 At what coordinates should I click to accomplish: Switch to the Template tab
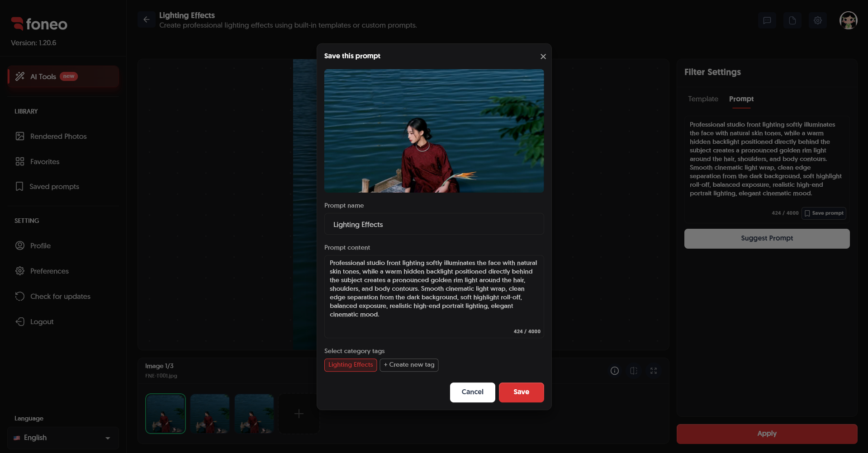click(703, 99)
